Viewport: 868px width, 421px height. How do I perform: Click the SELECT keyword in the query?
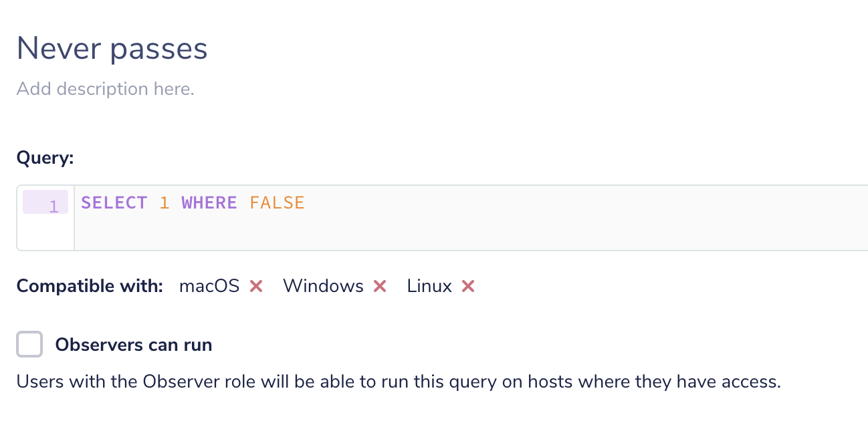click(x=114, y=202)
